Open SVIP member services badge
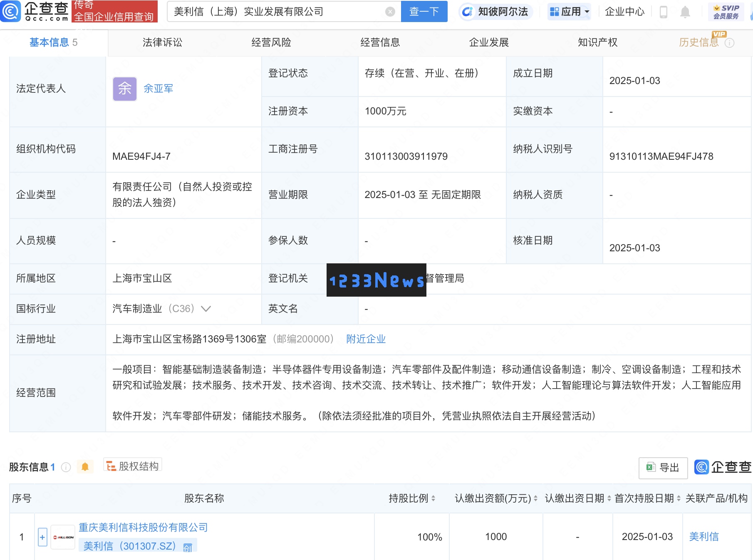The width and height of the screenshot is (753, 560). (x=726, y=12)
